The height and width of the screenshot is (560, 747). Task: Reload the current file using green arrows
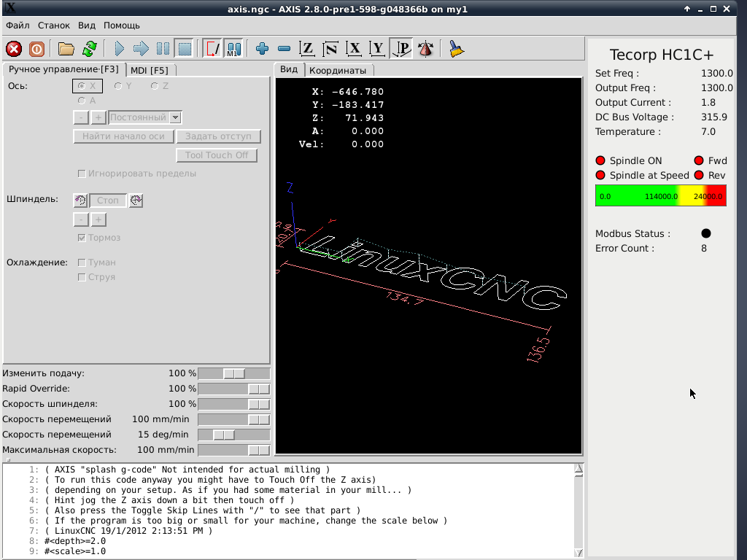click(x=89, y=49)
